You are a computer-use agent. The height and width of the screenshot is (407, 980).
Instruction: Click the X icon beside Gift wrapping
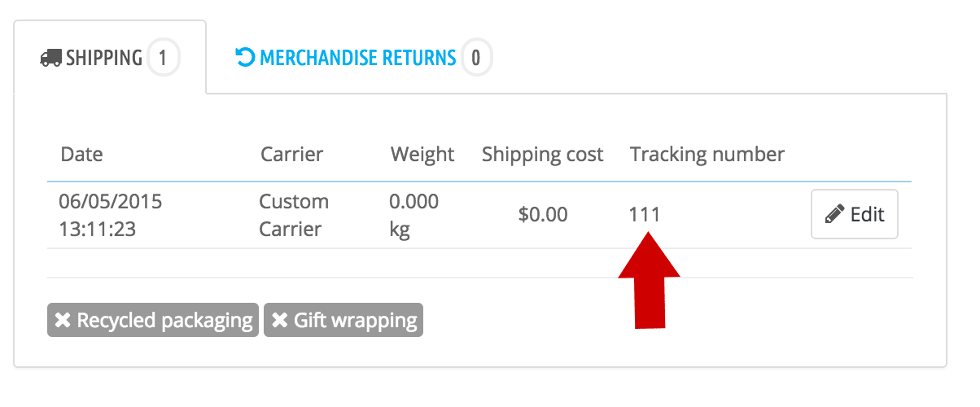point(280,321)
